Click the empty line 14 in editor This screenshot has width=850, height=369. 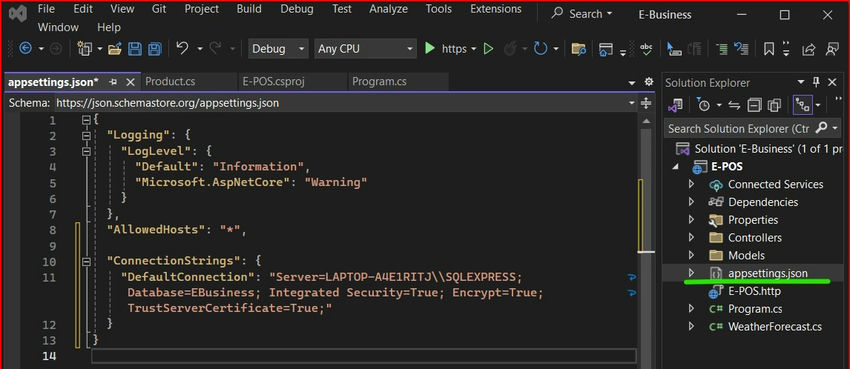(363, 356)
